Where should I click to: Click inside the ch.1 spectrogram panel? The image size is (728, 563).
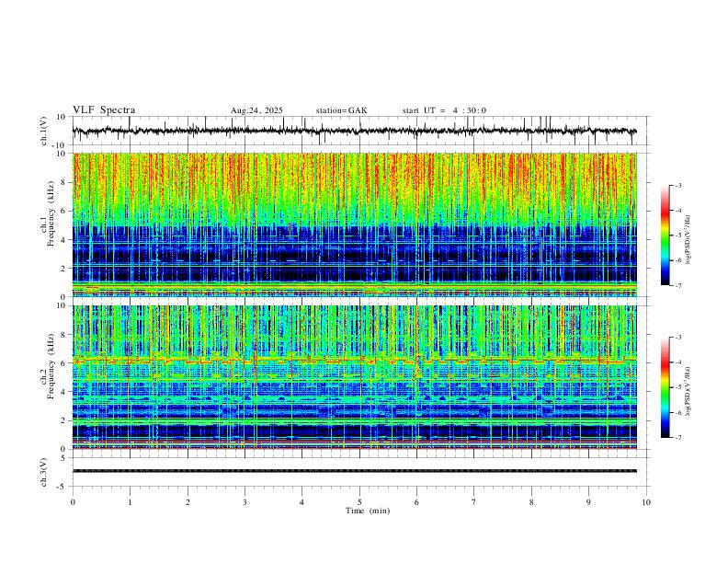355,224
